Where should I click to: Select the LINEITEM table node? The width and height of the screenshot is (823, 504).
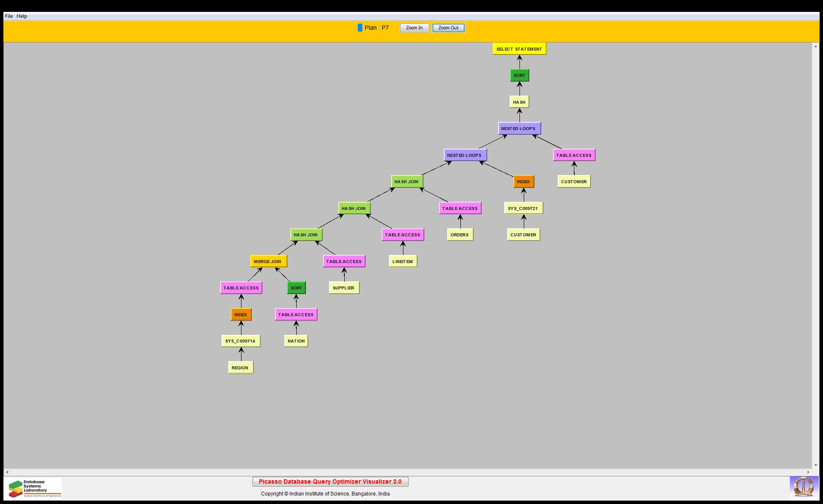[403, 261]
